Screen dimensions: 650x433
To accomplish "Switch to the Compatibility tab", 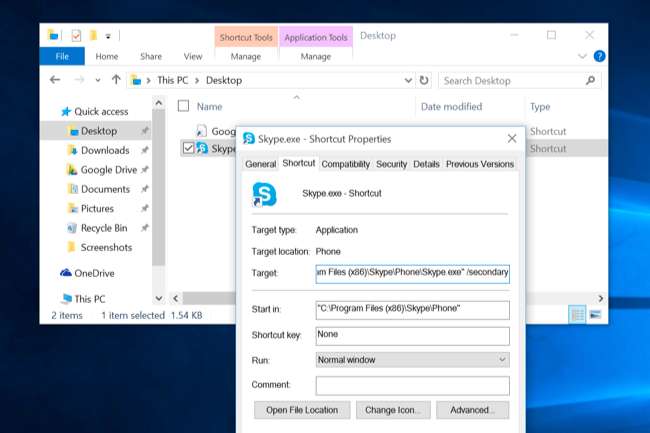I will [346, 164].
